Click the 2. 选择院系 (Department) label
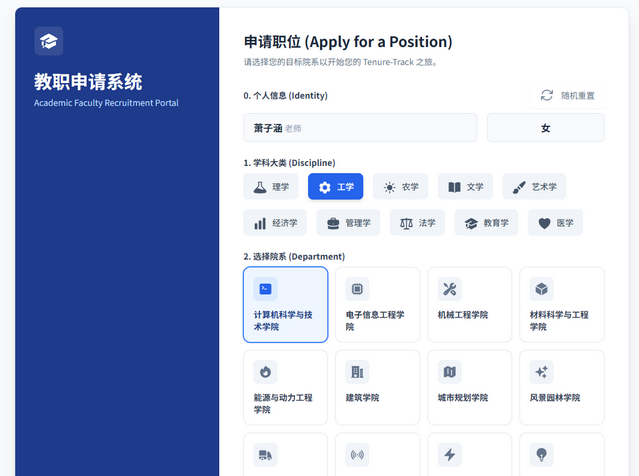This screenshot has width=639, height=476. [x=294, y=256]
